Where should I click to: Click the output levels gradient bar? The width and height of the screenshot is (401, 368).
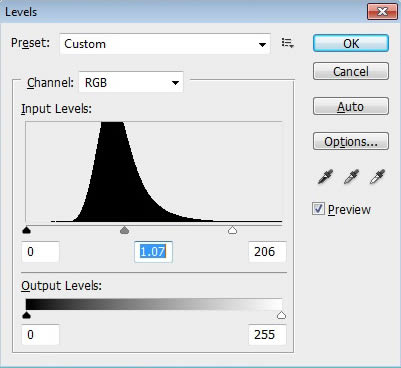(154, 304)
